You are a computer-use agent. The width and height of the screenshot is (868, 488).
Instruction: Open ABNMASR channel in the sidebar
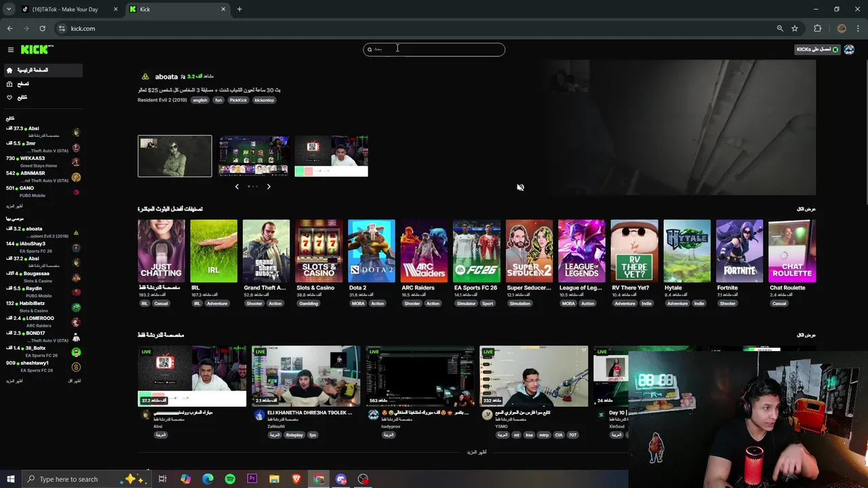[42, 177]
